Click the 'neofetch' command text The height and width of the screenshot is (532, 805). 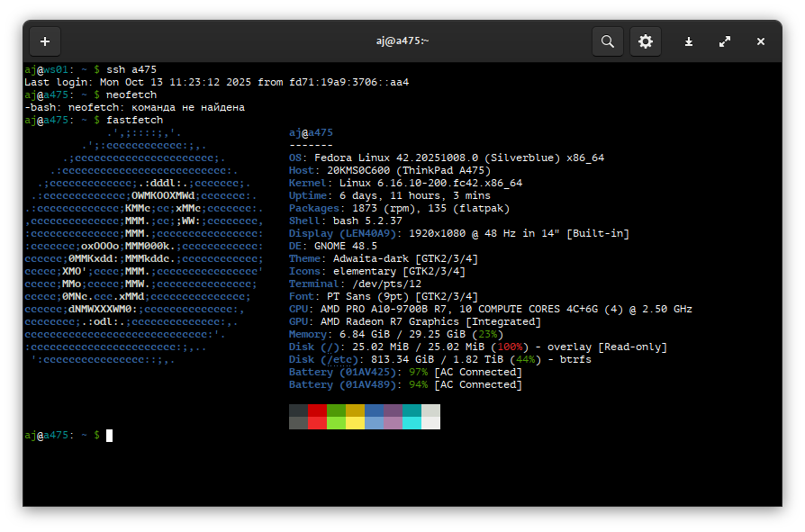coord(131,95)
